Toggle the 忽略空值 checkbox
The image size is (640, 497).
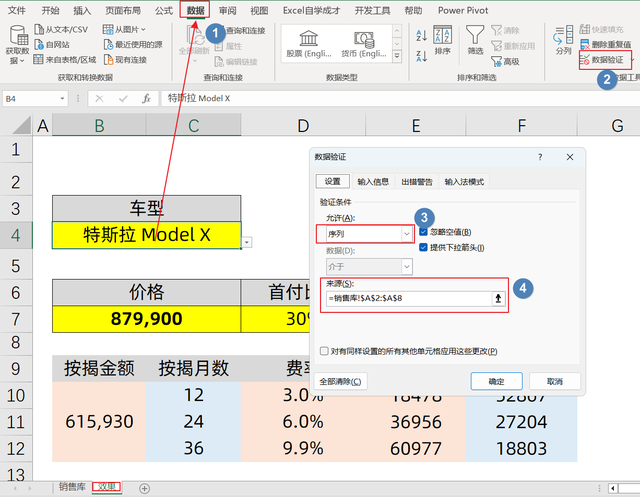[x=424, y=233]
